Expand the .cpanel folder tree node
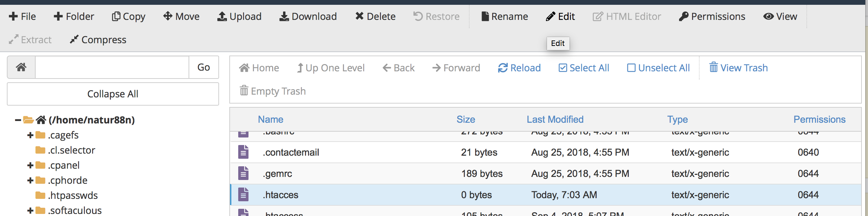Screen dimensions: 868x216 (x=30, y=165)
